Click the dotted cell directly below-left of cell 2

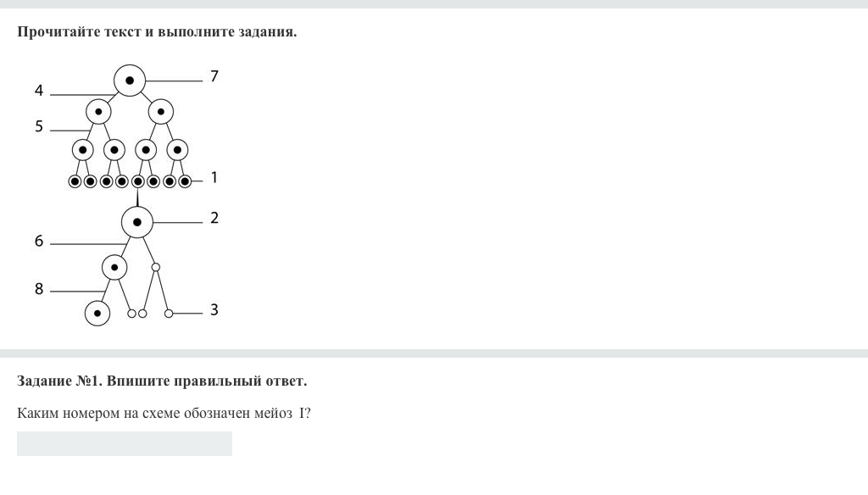click(114, 268)
